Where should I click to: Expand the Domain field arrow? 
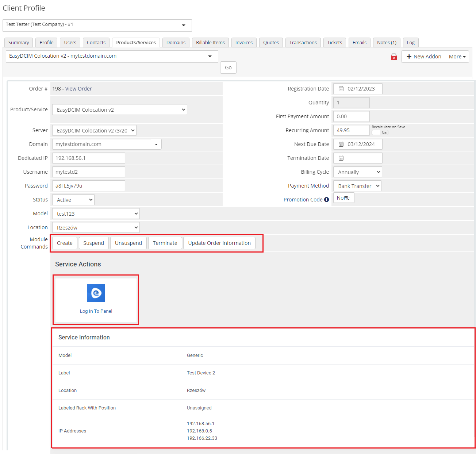coord(156,144)
